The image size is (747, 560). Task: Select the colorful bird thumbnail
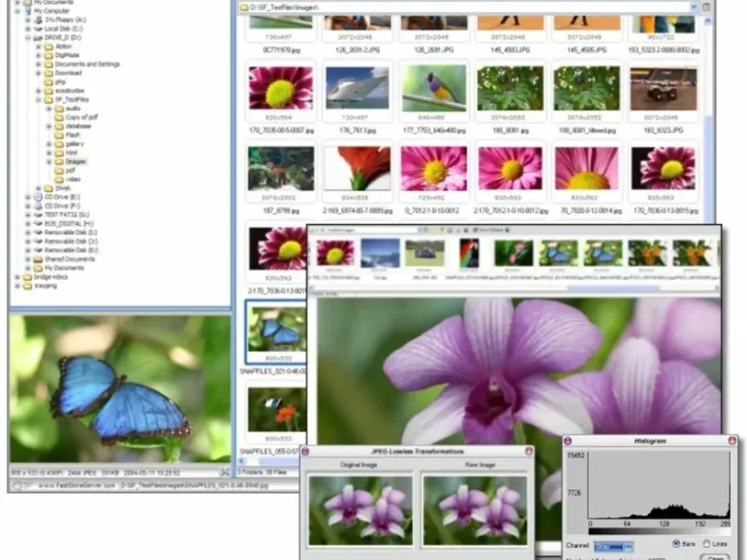coord(433,88)
